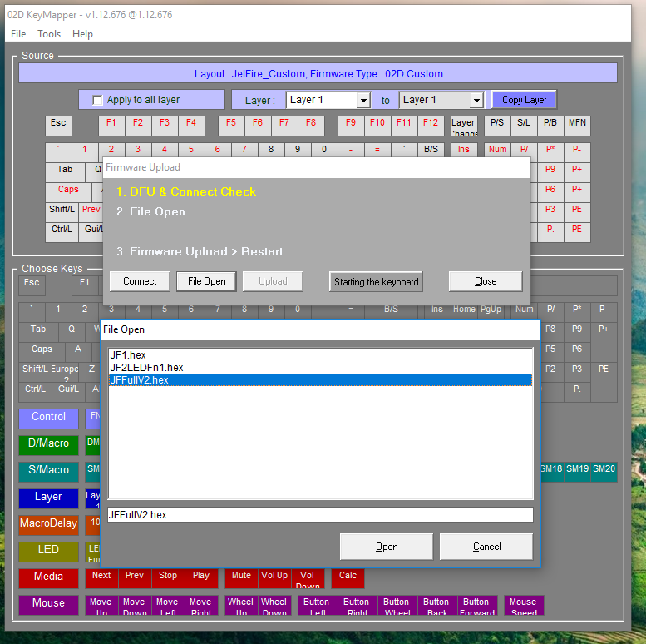Select JF2LEDFn1.hex file entry
This screenshot has width=646, height=644.
146,368
